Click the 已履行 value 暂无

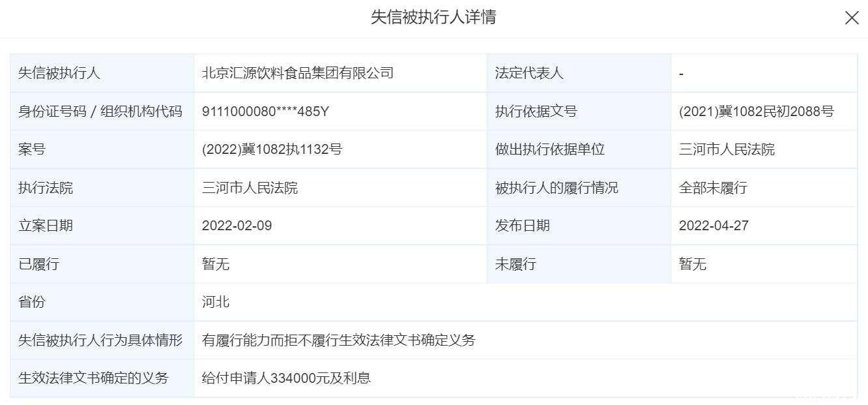tap(216, 264)
